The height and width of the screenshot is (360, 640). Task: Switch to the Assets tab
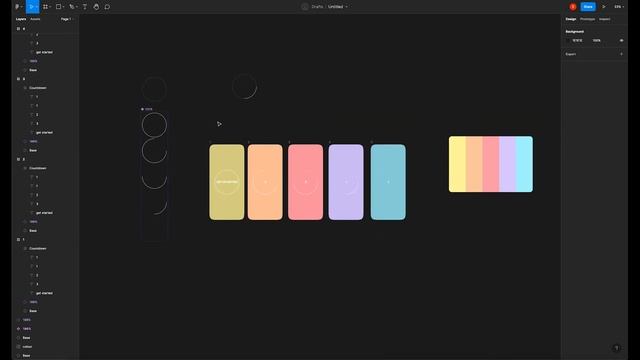(x=35, y=19)
